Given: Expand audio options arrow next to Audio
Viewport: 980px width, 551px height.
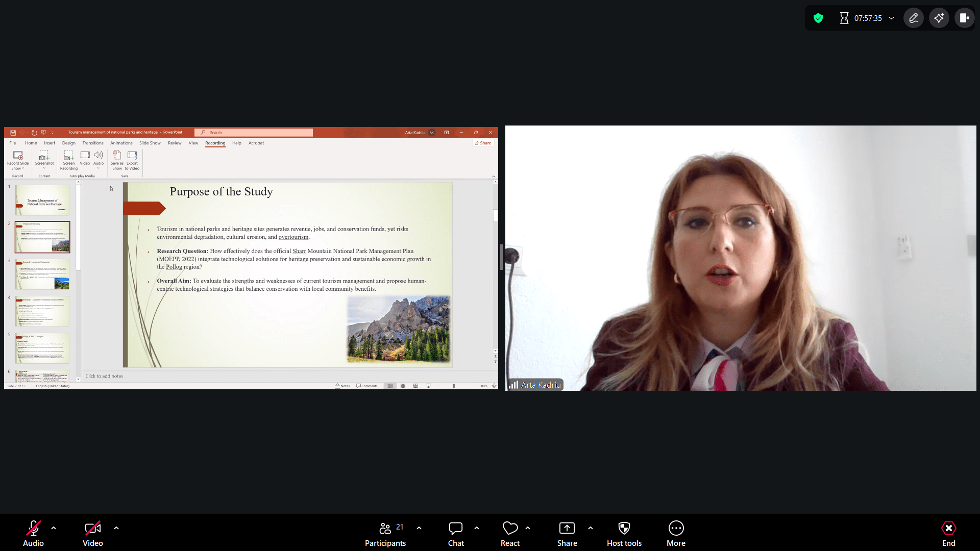Looking at the screenshot, I should pos(54,528).
